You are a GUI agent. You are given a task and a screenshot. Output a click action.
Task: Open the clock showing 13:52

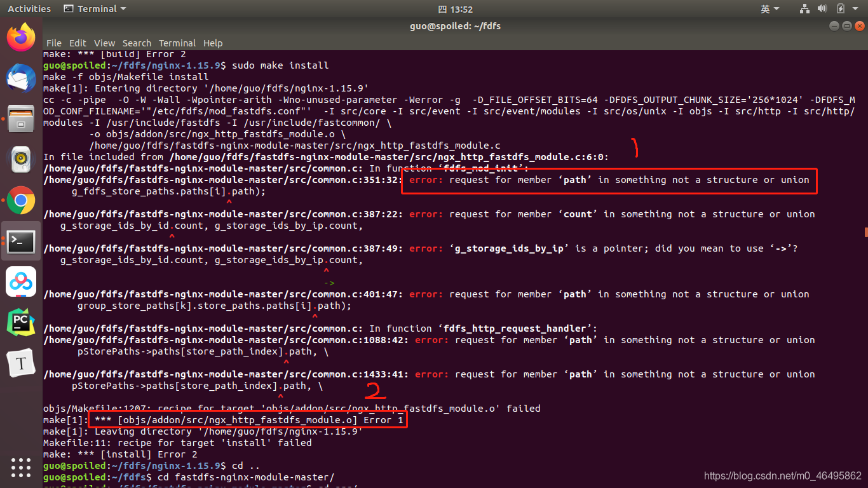point(455,9)
